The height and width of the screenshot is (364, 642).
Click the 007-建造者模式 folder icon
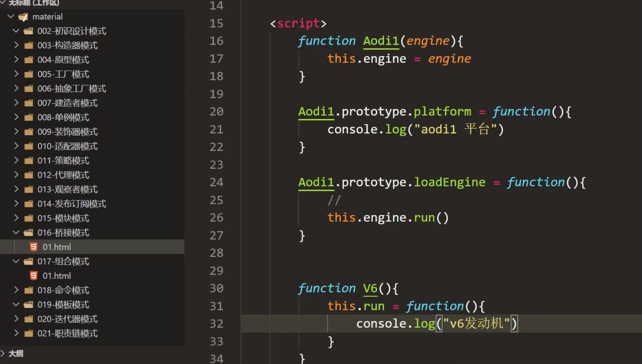pyautogui.click(x=29, y=103)
